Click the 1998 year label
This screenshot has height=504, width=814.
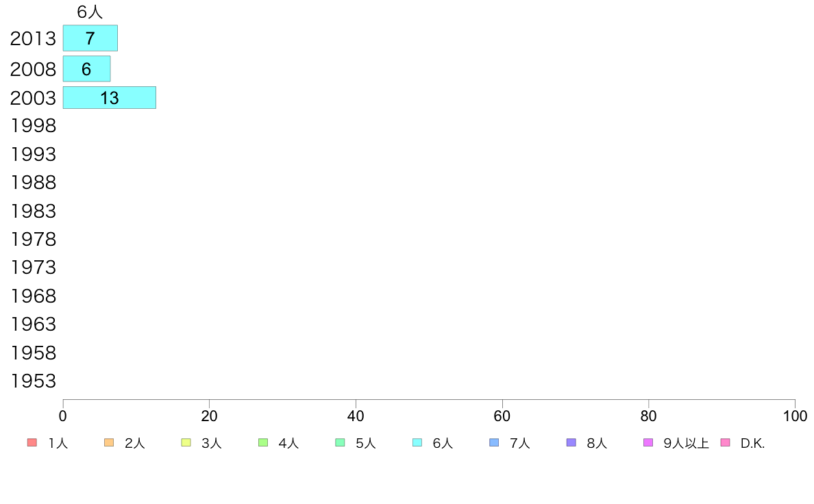point(33,125)
